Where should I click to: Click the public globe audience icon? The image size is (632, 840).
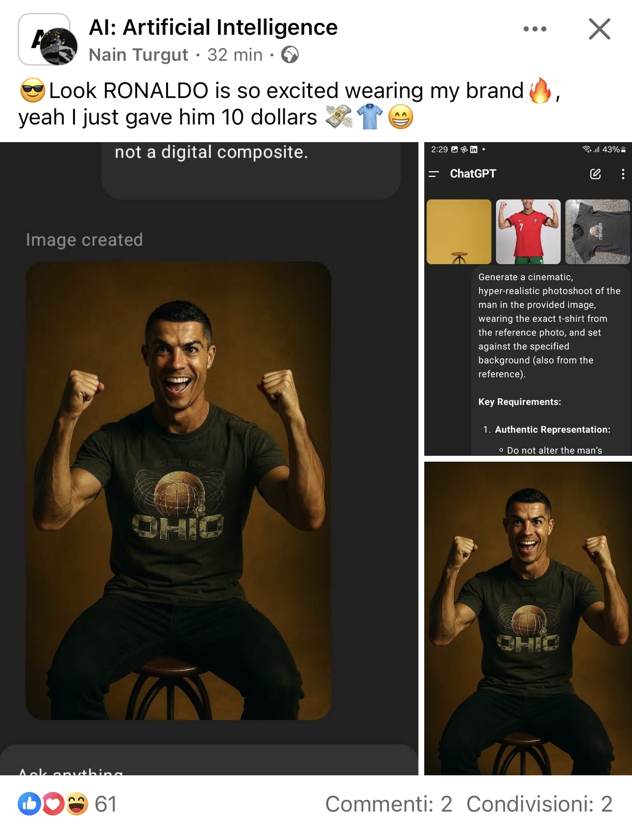point(290,54)
